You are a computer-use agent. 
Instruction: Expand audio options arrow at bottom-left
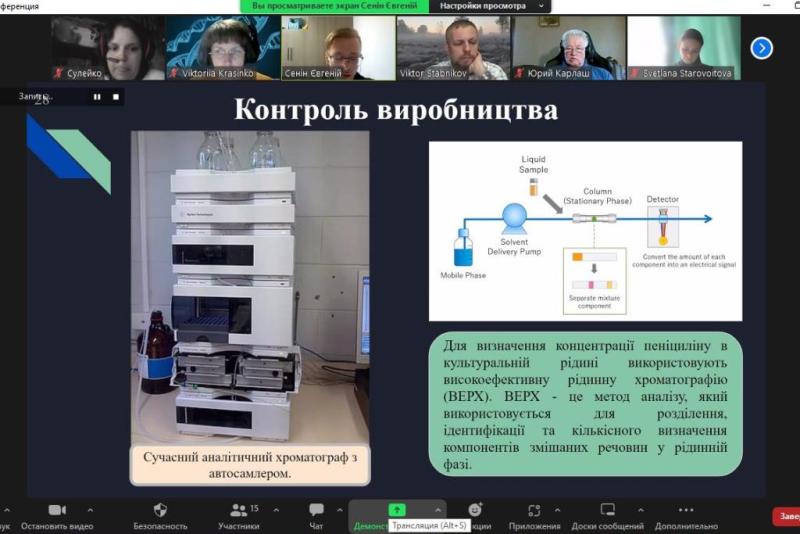pos(7,510)
